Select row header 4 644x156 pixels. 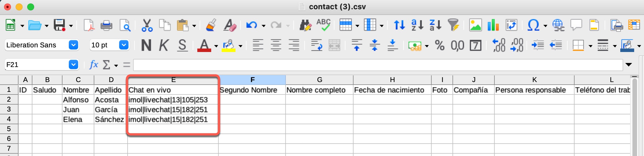pyautogui.click(x=9, y=119)
